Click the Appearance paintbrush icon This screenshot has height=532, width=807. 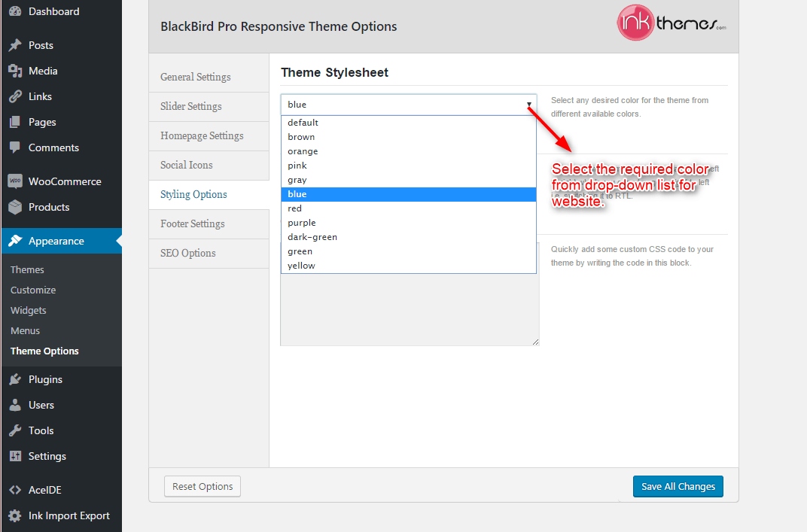pyautogui.click(x=15, y=241)
